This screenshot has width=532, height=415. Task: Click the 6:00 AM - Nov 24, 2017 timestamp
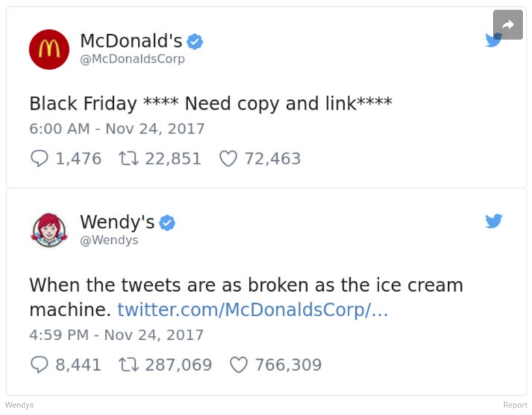[x=117, y=128]
